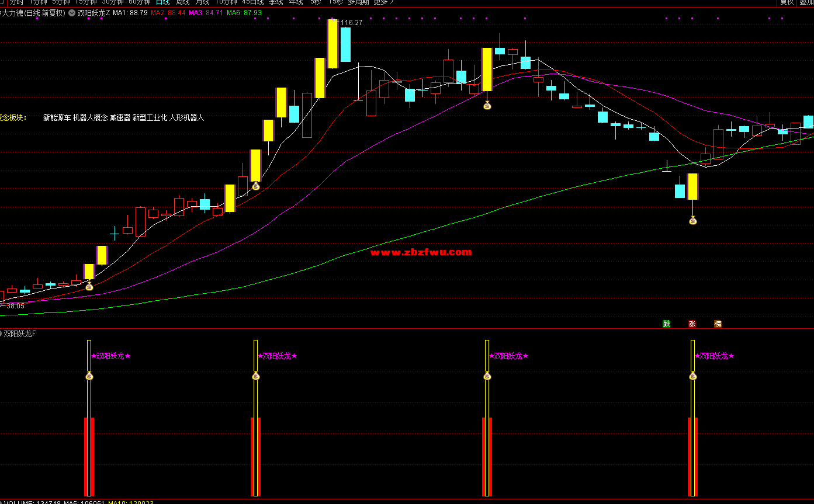Click the 双阳妖龙F sub-indicator title

[20, 334]
